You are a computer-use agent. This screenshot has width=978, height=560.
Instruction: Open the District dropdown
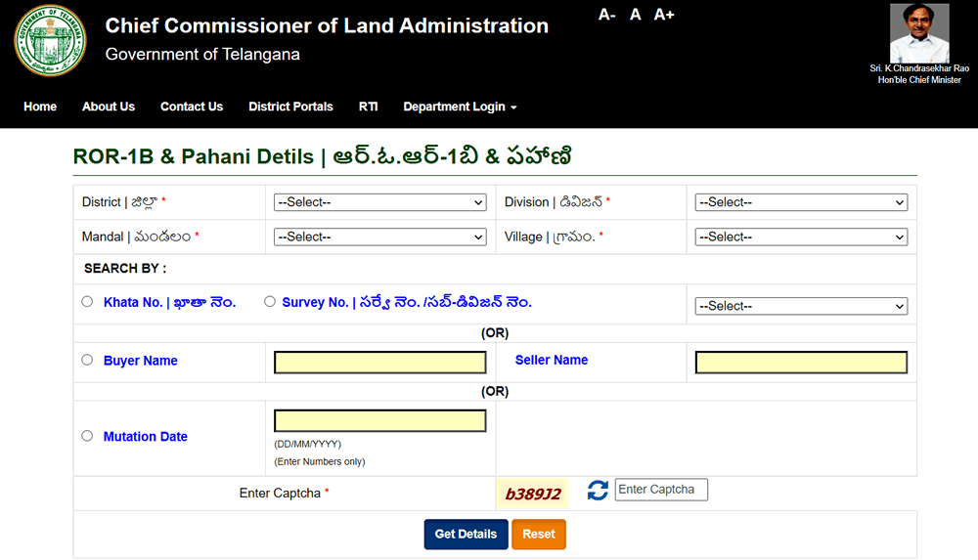coord(379,202)
